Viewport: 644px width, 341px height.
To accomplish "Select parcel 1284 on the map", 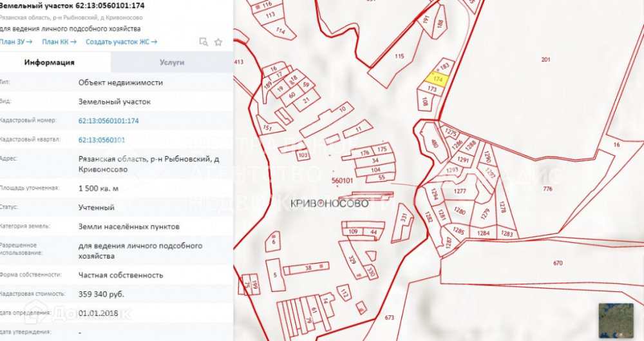I will (483, 233).
